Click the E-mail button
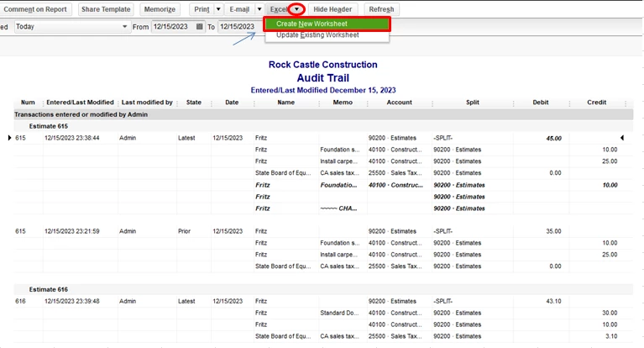644x348 pixels. 239,9
